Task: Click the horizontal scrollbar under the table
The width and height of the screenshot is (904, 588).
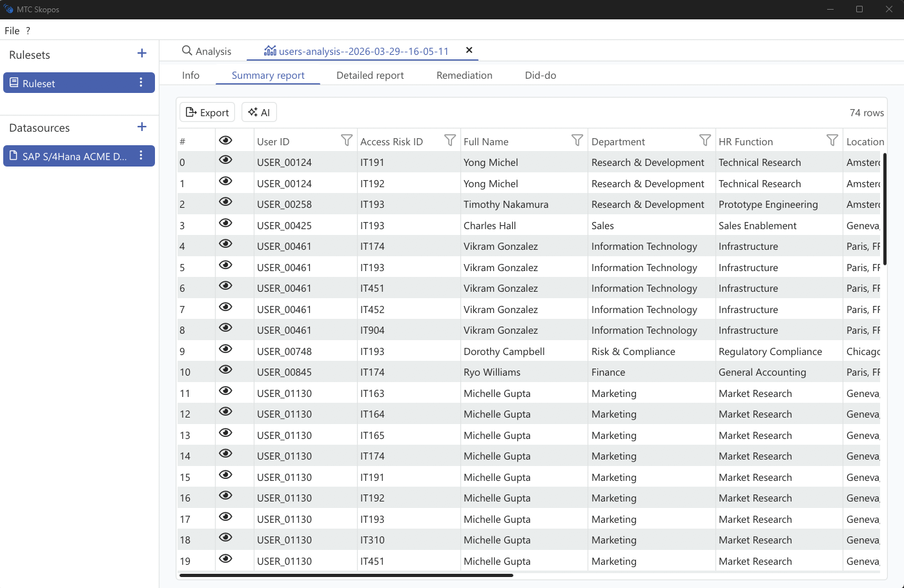Action: [x=346, y=575]
